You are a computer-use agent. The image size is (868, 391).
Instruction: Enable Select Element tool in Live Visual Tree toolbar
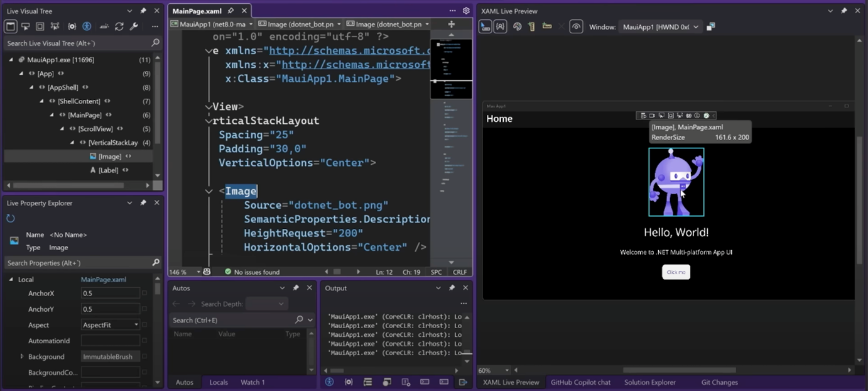25,26
